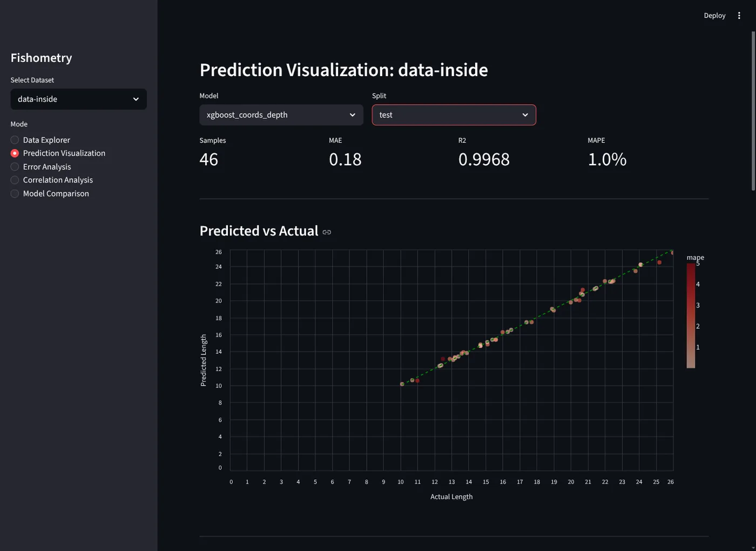Image resolution: width=756 pixels, height=551 pixels.
Task: Select the Data Explorer mode
Action: (40, 140)
